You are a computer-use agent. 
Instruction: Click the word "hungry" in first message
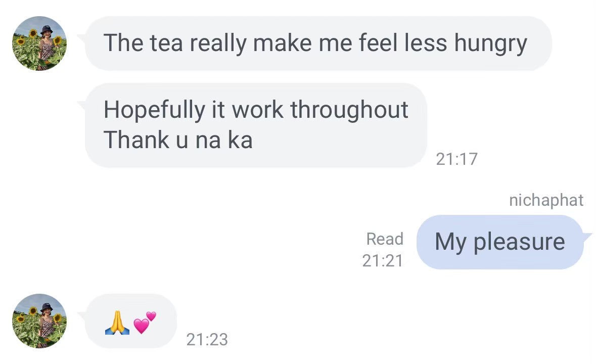[x=490, y=43]
